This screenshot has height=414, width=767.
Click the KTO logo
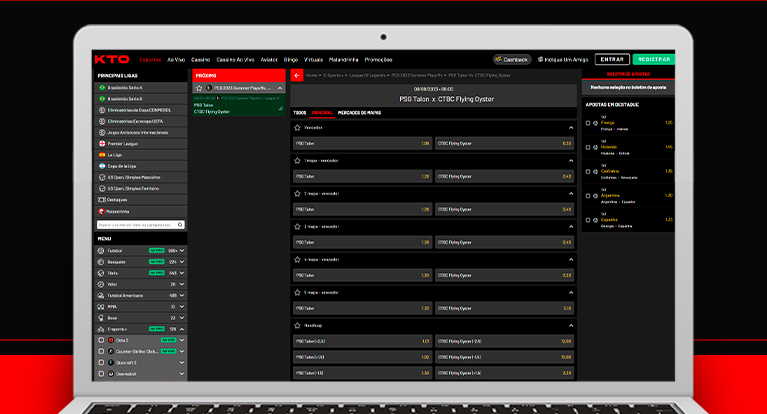click(112, 60)
